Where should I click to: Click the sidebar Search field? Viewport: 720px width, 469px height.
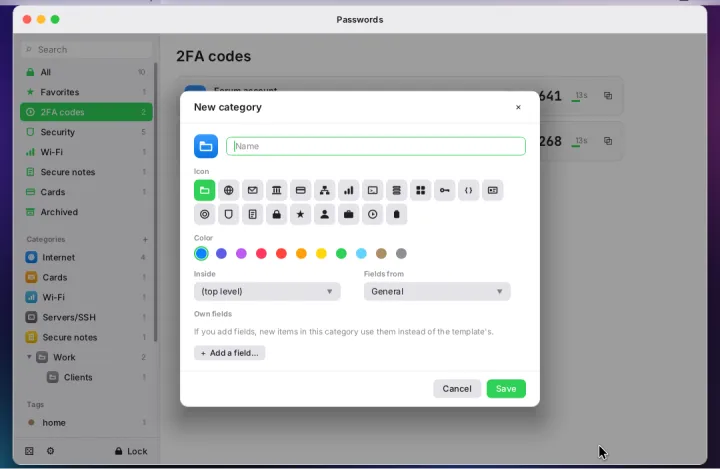(x=86, y=50)
